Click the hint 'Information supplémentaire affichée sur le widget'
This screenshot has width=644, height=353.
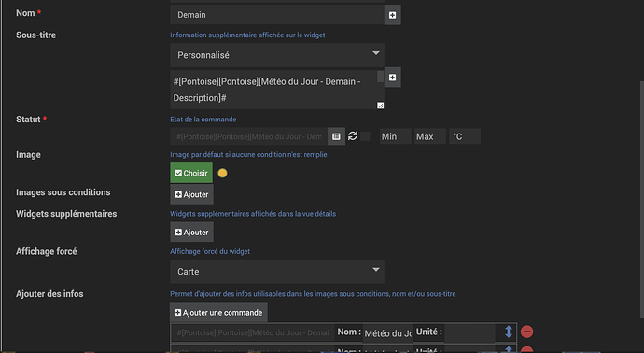click(247, 35)
